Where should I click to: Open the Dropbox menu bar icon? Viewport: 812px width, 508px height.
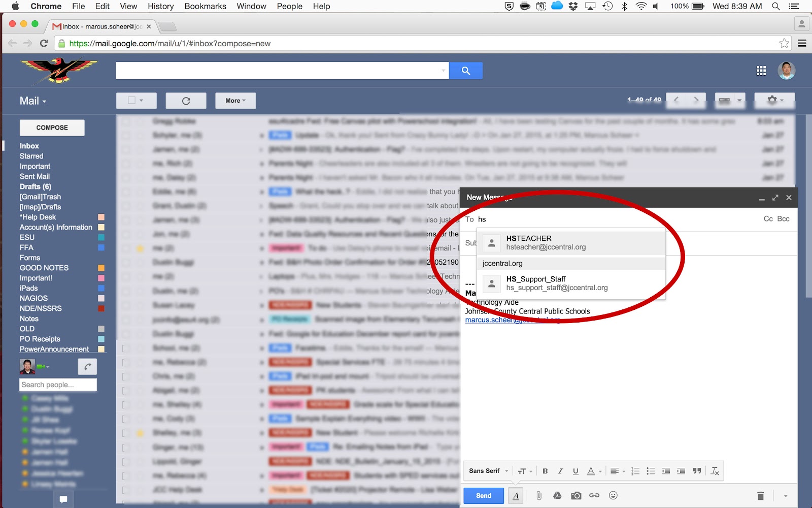[573, 6]
